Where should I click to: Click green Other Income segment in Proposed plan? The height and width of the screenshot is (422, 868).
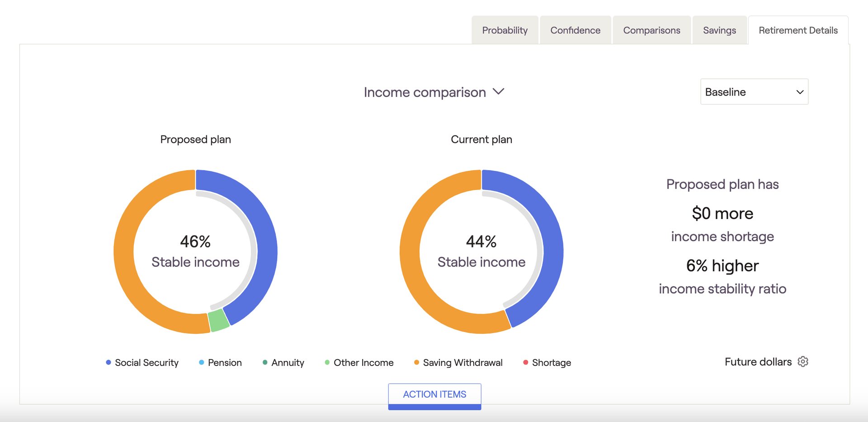click(x=219, y=321)
